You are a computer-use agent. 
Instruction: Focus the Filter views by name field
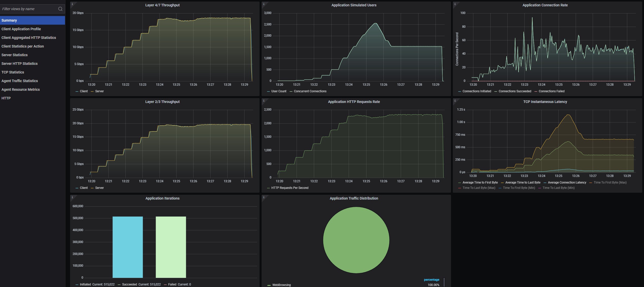(28, 9)
